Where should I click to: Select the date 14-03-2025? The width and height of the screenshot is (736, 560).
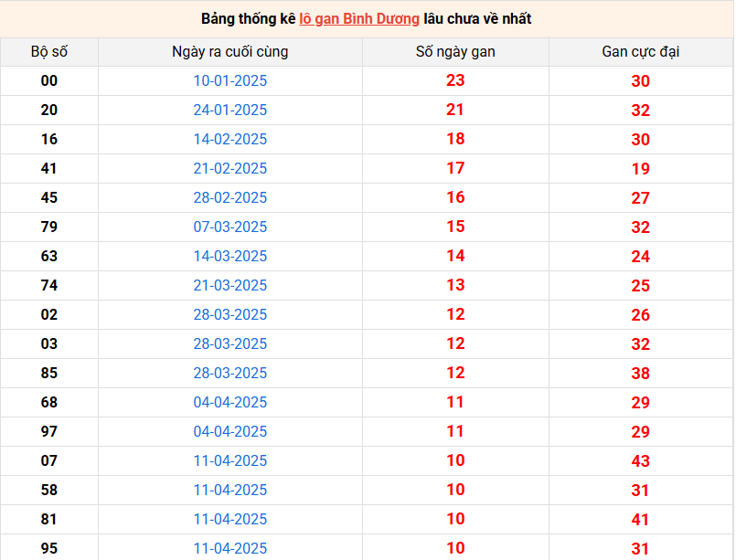[x=229, y=257]
